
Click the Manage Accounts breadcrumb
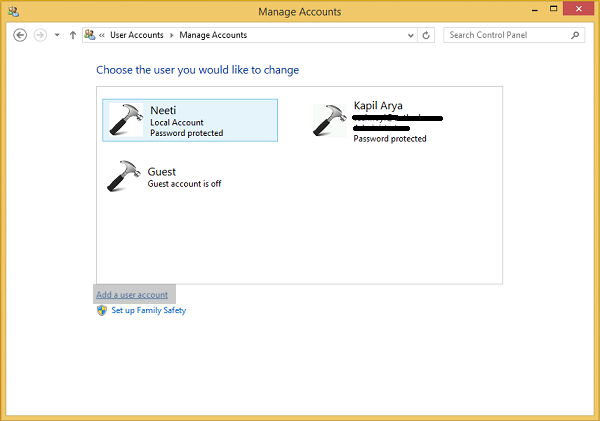pyautogui.click(x=213, y=35)
